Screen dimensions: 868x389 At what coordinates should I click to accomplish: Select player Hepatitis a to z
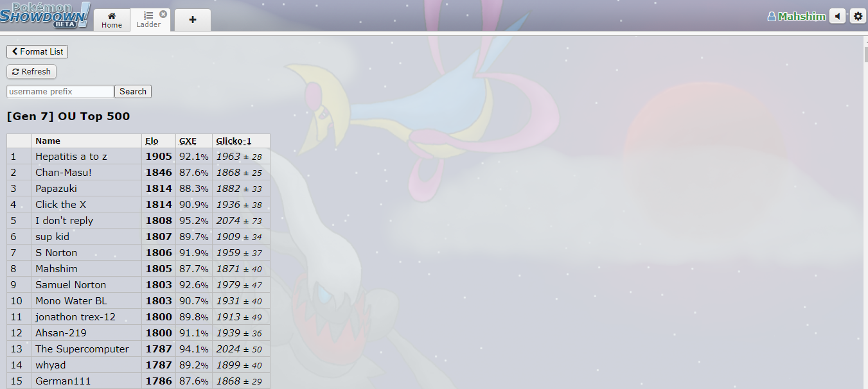tap(71, 156)
